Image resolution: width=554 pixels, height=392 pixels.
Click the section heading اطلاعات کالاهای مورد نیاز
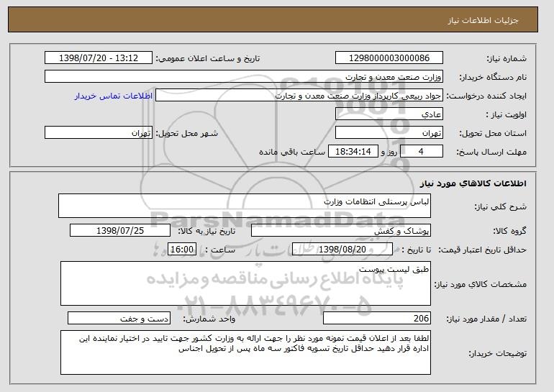tap(473, 183)
